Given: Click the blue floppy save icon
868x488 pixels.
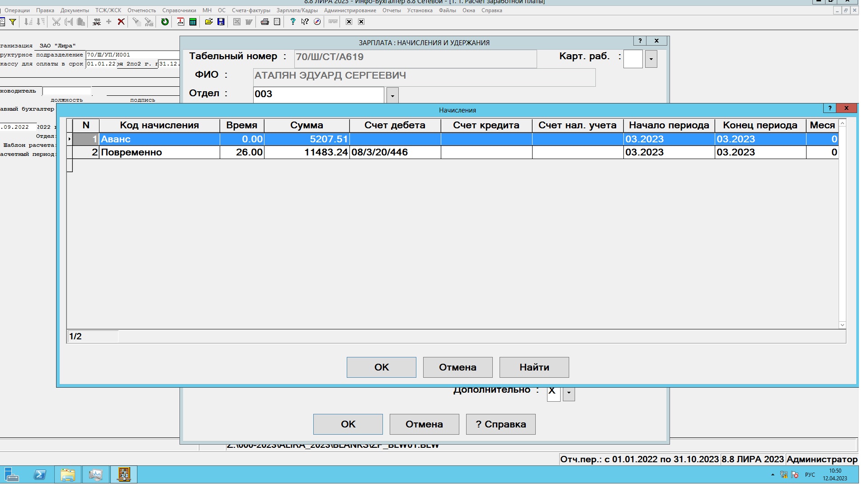Looking at the screenshot, I should 221,22.
